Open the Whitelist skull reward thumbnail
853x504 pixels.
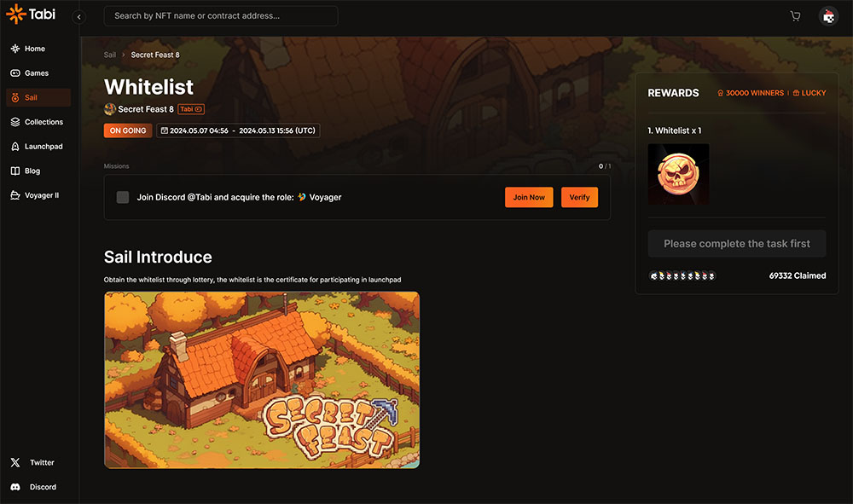point(678,174)
